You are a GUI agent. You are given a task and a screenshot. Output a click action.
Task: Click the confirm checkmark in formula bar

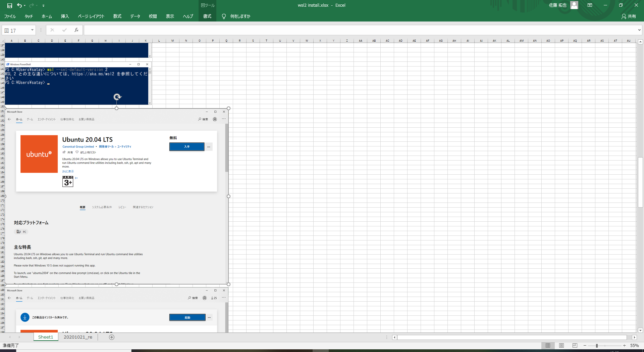(64, 30)
